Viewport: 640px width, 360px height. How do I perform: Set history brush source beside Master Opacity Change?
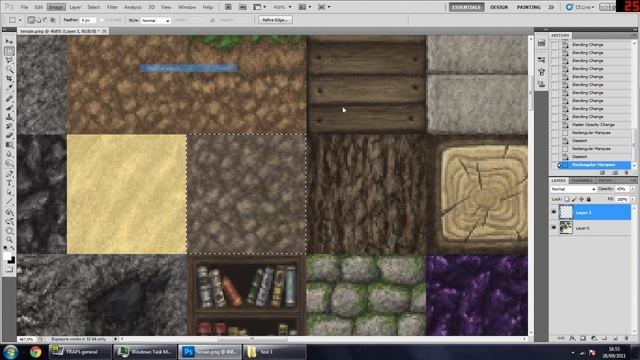(554, 124)
